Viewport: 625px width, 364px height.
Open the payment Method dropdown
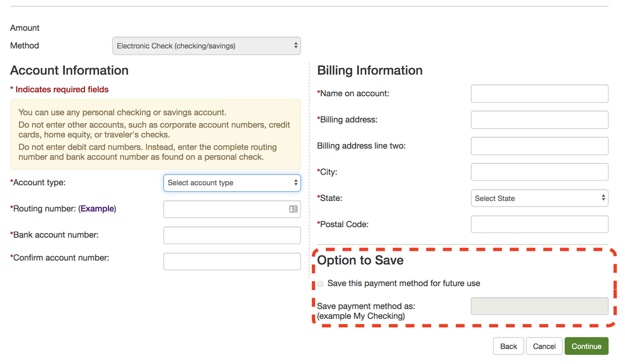click(206, 46)
